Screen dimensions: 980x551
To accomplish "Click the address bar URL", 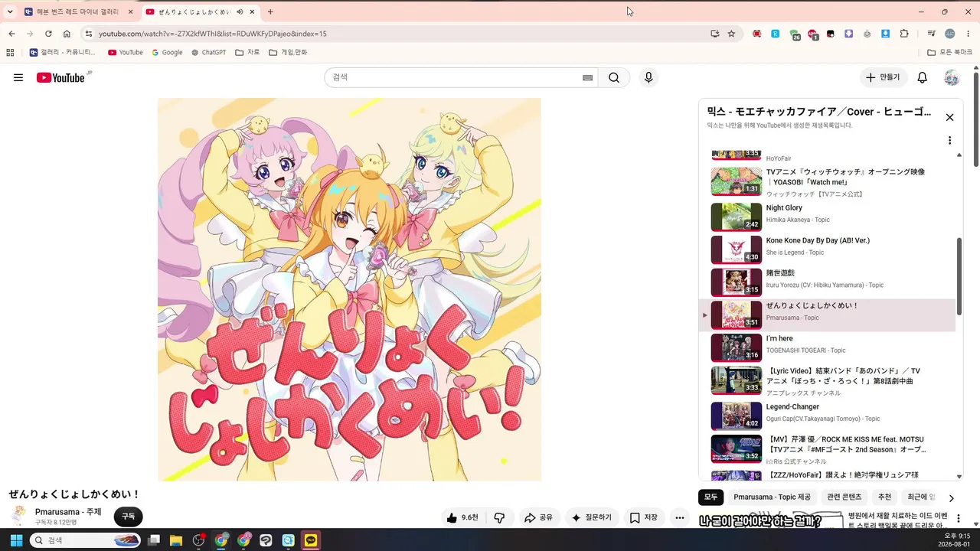I will click(213, 34).
